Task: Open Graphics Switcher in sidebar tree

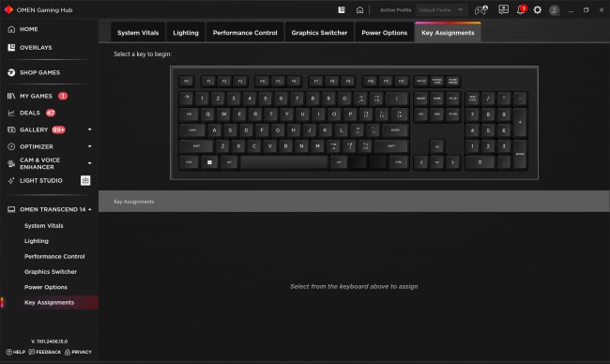Action: pos(51,272)
